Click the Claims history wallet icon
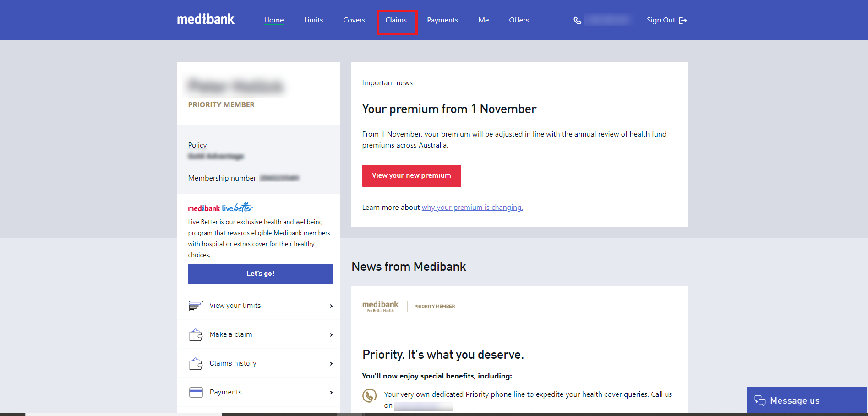 [195, 363]
